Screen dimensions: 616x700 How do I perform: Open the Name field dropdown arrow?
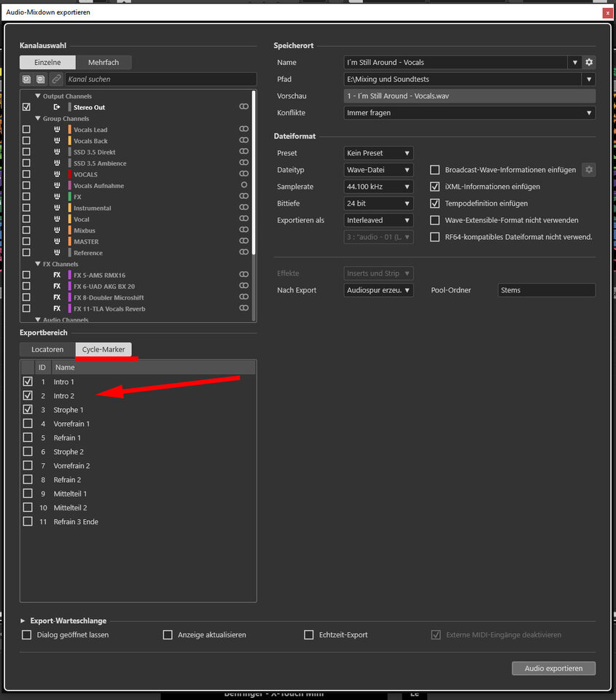click(x=575, y=63)
